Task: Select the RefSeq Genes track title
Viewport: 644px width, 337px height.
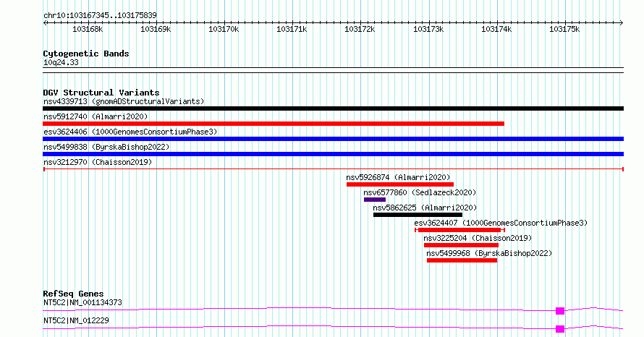Action: (73, 294)
